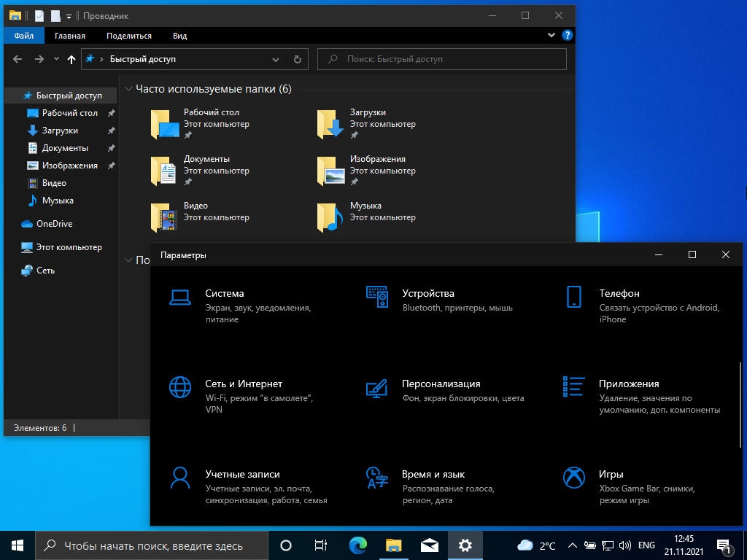Expand the address bar history dropdown

click(276, 59)
